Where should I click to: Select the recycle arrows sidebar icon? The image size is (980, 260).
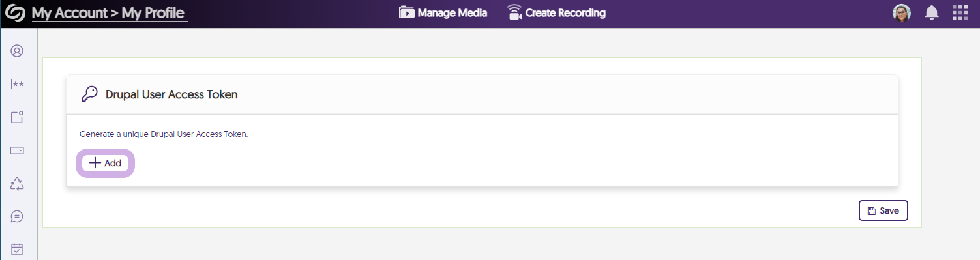click(x=17, y=184)
